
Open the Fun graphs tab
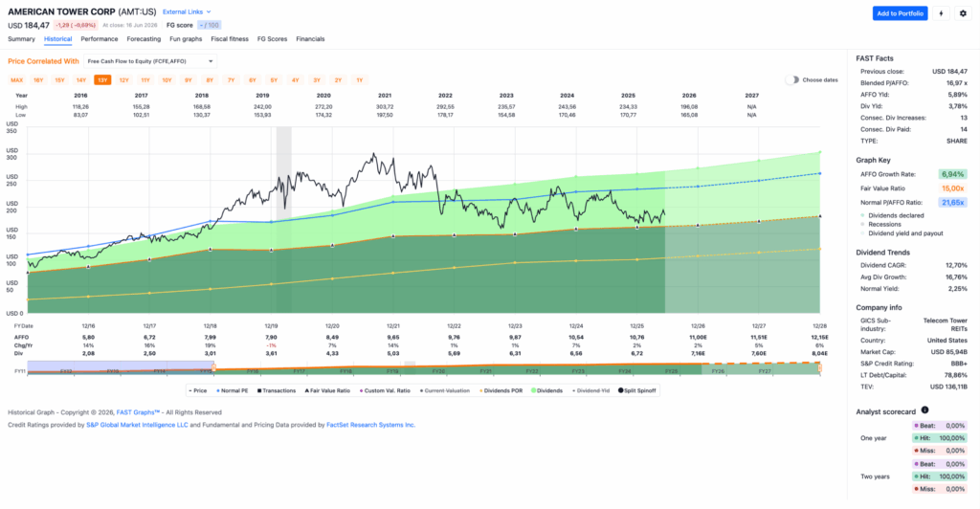pos(186,38)
